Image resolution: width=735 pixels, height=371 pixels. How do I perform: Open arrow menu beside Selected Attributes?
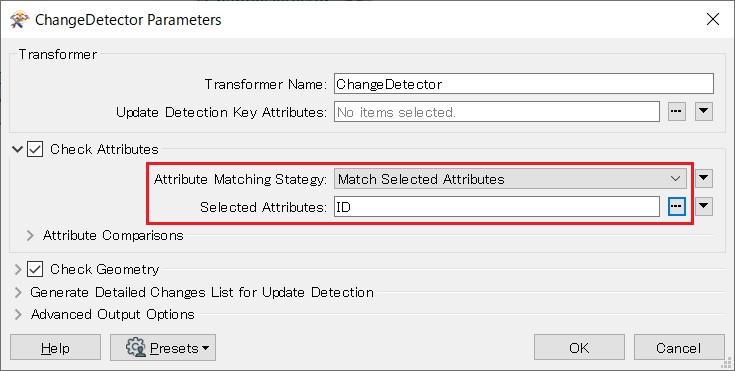704,206
